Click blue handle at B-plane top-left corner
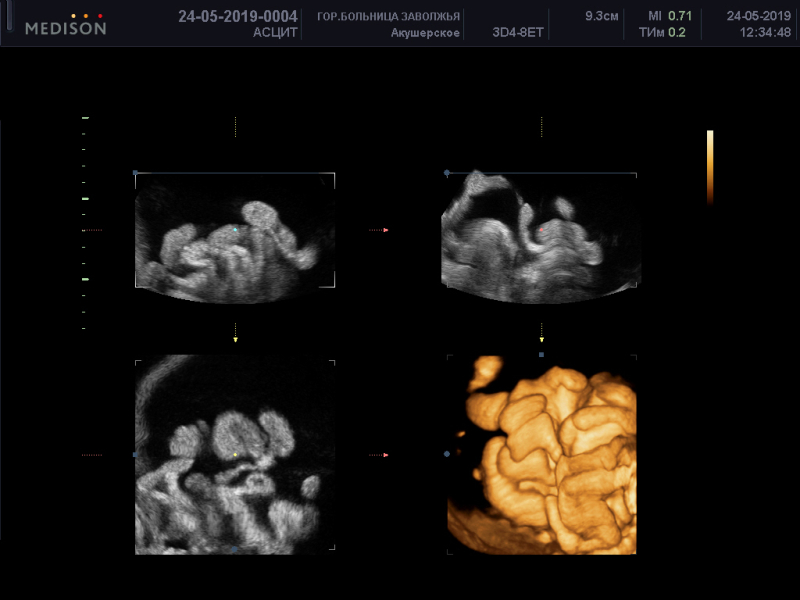800x600 pixels. (x=447, y=173)
